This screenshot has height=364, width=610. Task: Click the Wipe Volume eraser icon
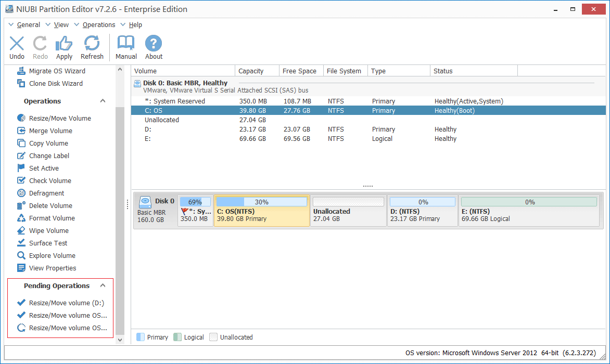21,230
